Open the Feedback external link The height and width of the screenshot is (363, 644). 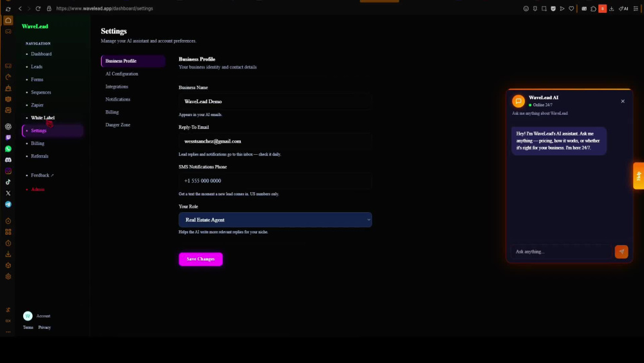pos(43,175)
